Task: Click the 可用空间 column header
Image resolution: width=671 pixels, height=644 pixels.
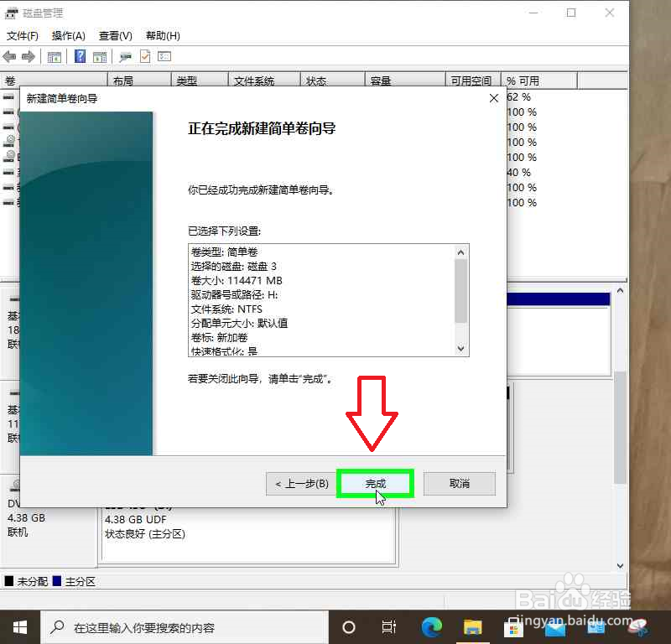Action: [x=473, y=80]
